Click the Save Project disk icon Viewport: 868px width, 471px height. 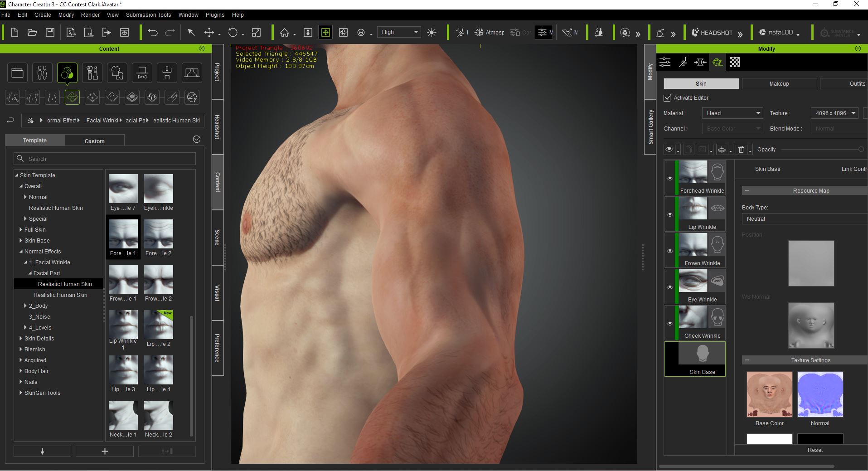[x=50, y=32]
